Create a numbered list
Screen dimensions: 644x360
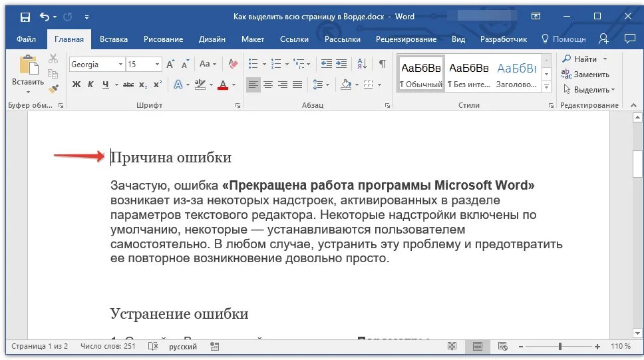click(x=276, y=64)
